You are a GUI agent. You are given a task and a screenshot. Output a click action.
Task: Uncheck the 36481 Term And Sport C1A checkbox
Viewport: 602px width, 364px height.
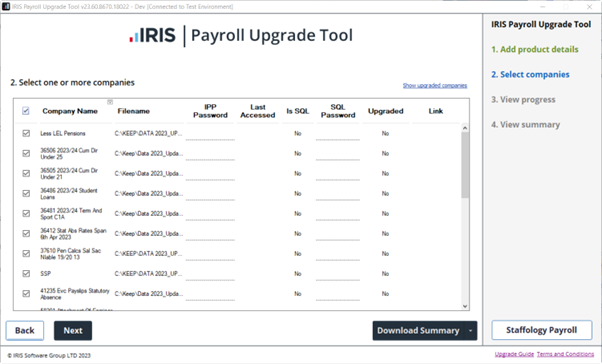26,213
